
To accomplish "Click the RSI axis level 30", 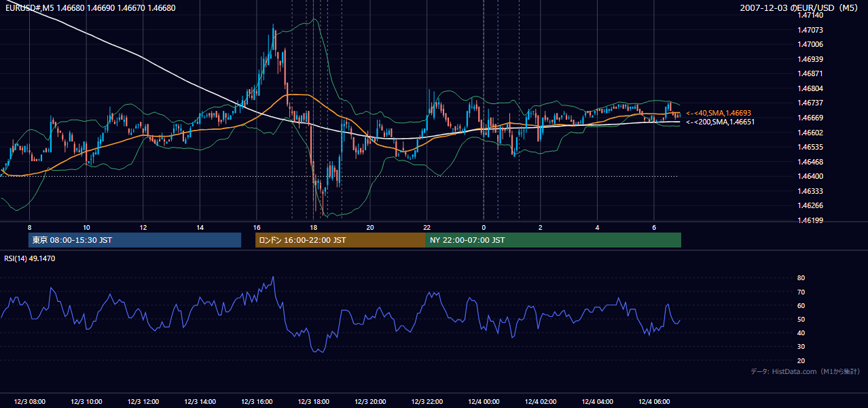I will coord(801,347).
